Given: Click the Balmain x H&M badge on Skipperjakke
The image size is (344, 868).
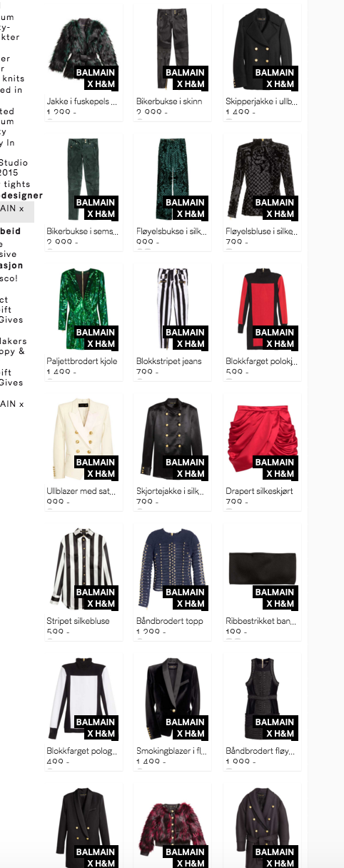Looking at the screenshot, I should 275,79.
